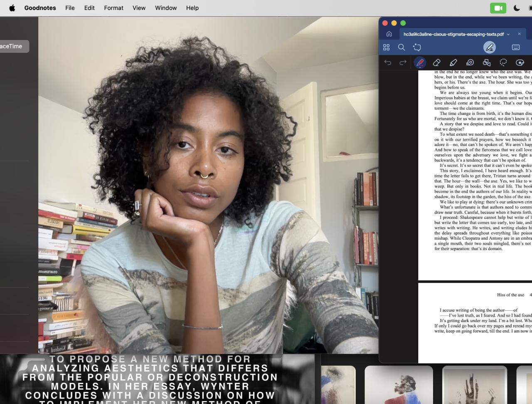
Task: Open the Format menu
Action: pos(113,8)
